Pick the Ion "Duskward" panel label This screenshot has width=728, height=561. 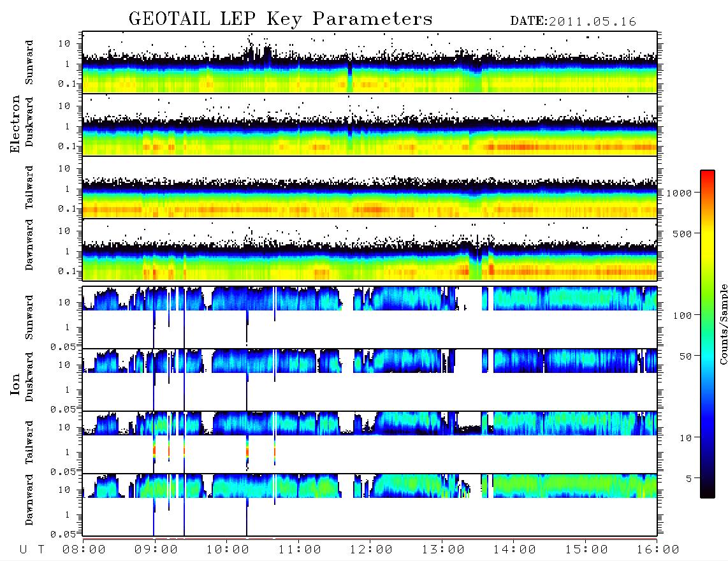click(29, 377)
